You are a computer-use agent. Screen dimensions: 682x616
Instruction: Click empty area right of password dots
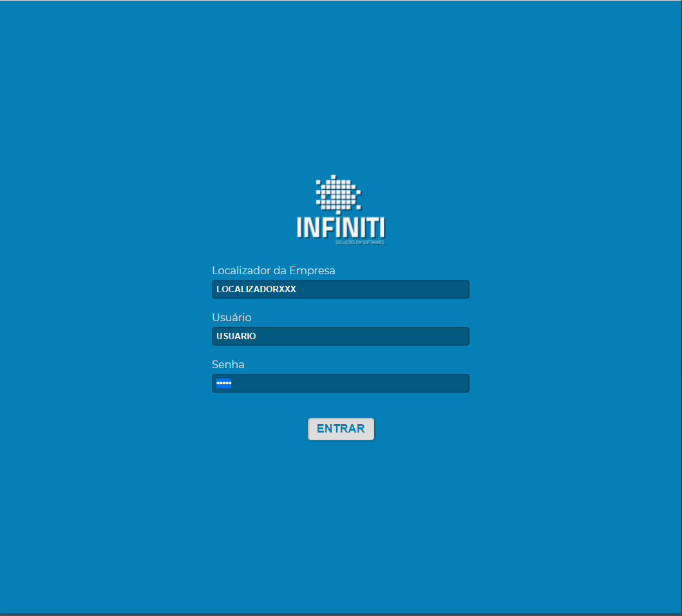tap(322, 384)
